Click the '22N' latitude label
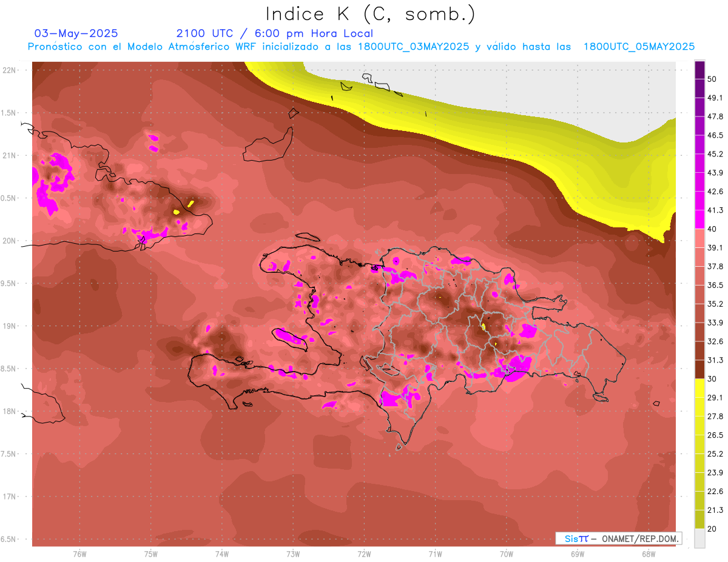Viewport: 728px width, 562px height. click(10, 70)
